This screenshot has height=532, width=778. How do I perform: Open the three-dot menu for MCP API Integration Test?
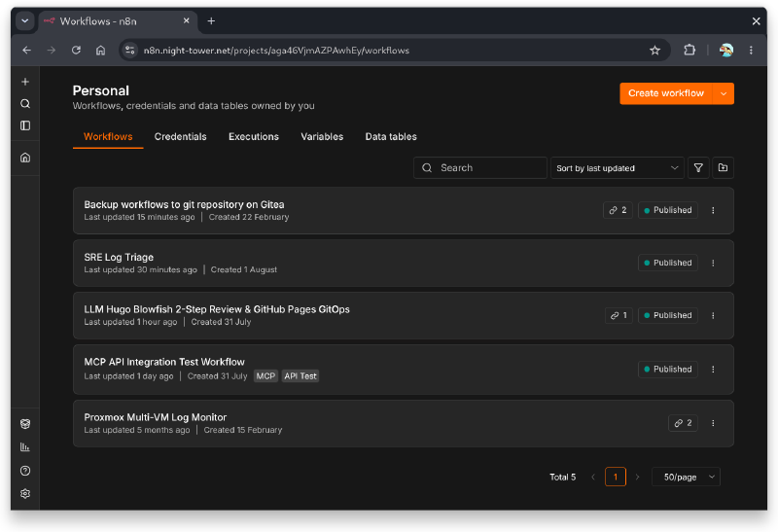[713, 370]
